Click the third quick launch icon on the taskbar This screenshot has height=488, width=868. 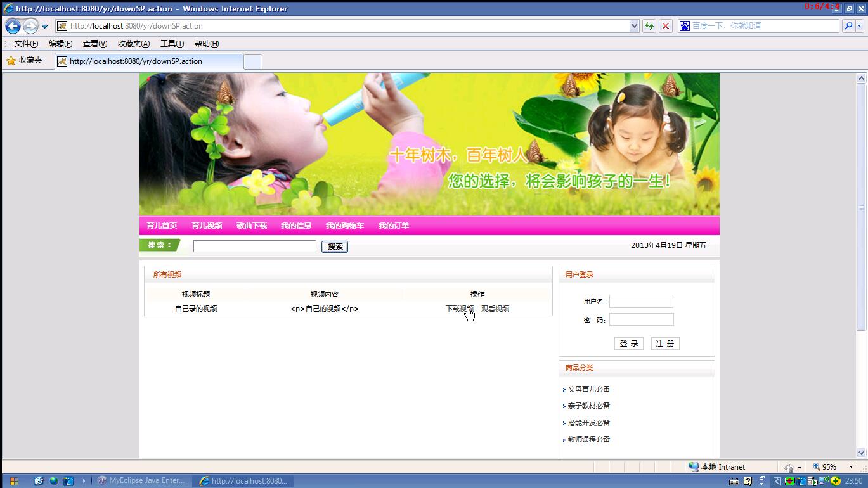tap(68, 481)
